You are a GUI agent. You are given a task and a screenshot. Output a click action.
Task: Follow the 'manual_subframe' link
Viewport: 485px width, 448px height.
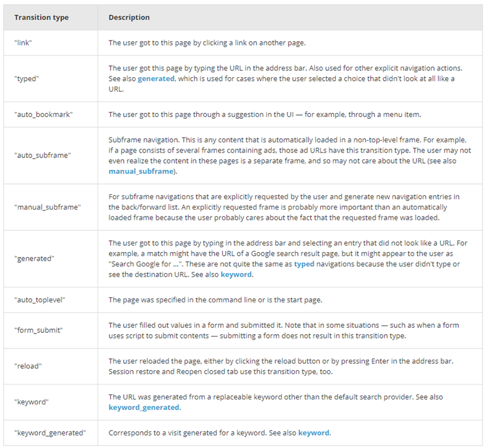pos(141,171)
